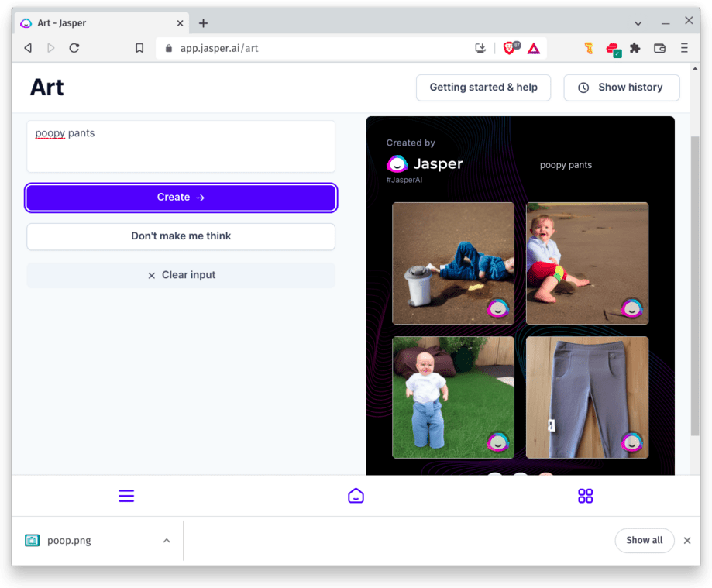The height and width of the screenshot is (588, 712).
Task: Open image of baby in red pants
Action: [x=587, y=263]
